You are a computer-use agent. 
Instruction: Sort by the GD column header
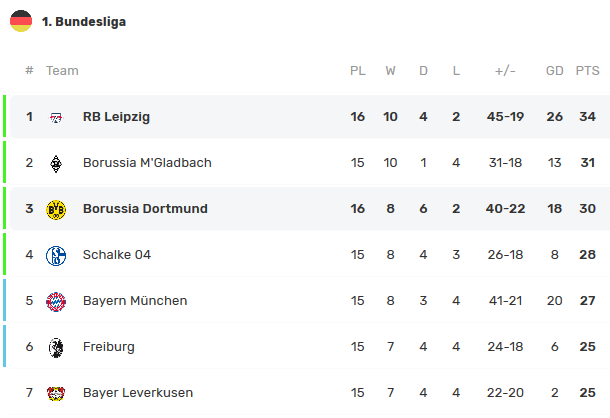(554, 71)
